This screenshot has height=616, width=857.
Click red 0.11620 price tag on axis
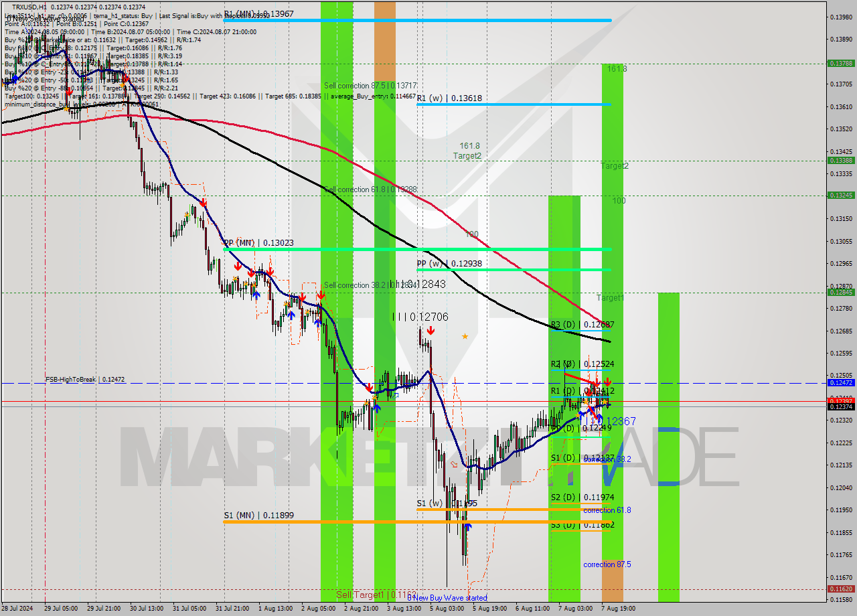(841, 589)
